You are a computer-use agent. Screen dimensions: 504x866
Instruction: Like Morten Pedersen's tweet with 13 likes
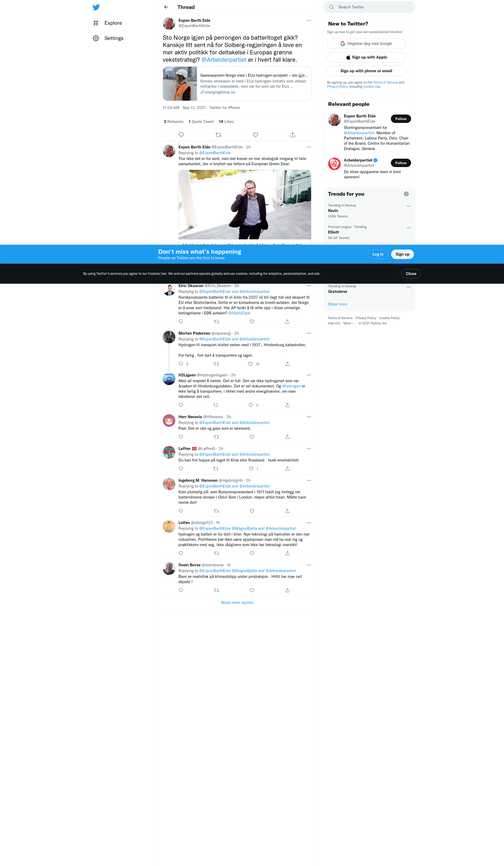(250, 364)
